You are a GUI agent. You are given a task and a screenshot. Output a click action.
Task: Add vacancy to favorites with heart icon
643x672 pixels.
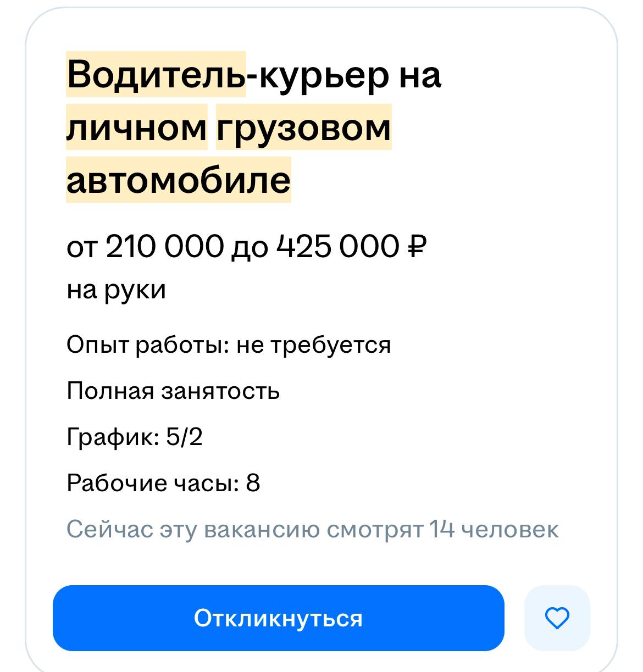pyautogui.click(x=557, y=618)
